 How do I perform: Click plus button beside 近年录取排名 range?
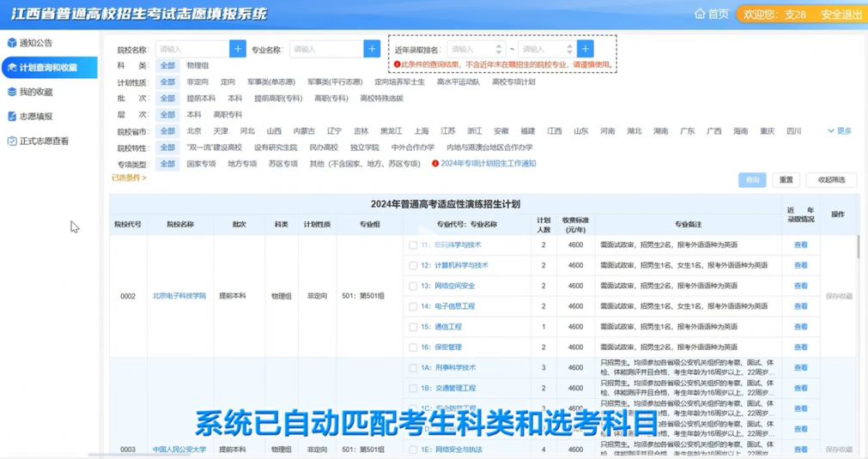click(x=586, y=49)
